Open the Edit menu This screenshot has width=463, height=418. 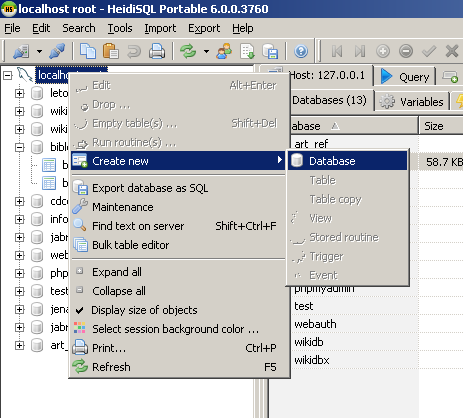point(41,28)
